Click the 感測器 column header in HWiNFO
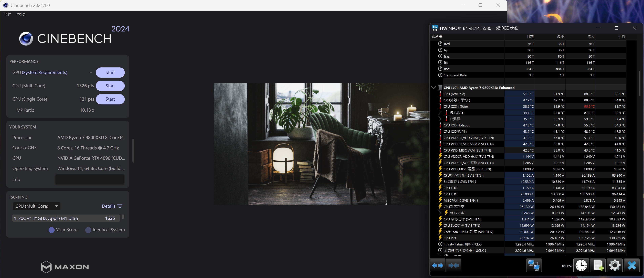This screenshot has width=644, height=278. 467,37
